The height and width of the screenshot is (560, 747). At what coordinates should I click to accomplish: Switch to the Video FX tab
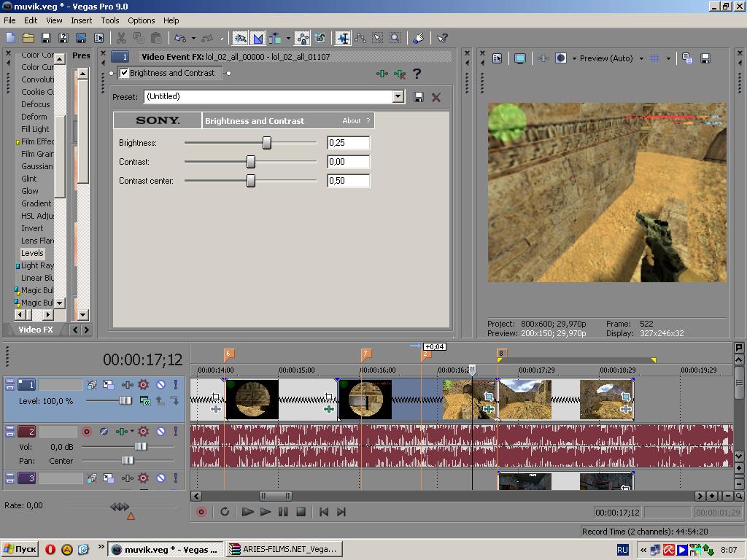tap(36, 330)
